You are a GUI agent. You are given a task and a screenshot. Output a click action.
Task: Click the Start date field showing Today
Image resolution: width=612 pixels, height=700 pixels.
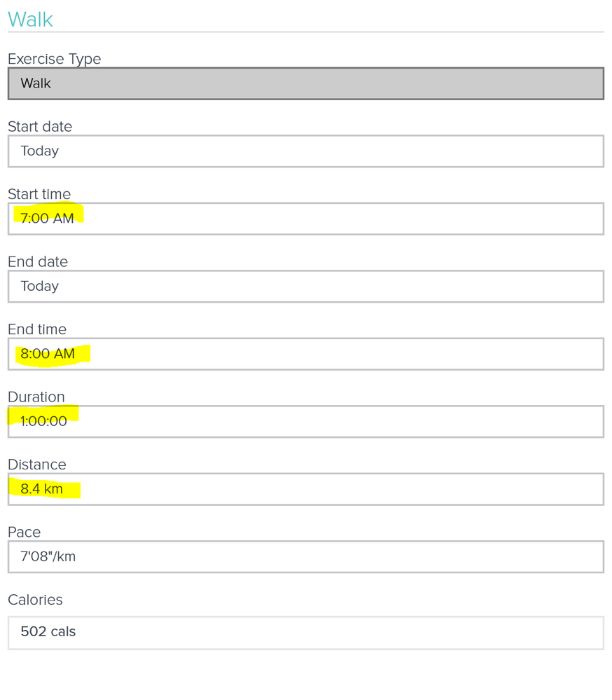pos(306,151)
